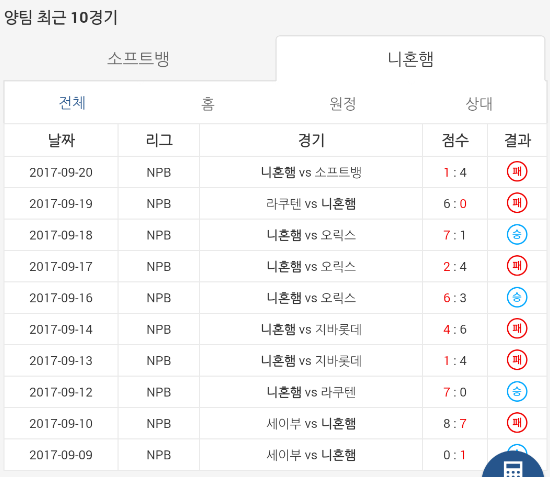Click the win icon for 2017-09-12
The image size is (552, 477).
point(517,391)
